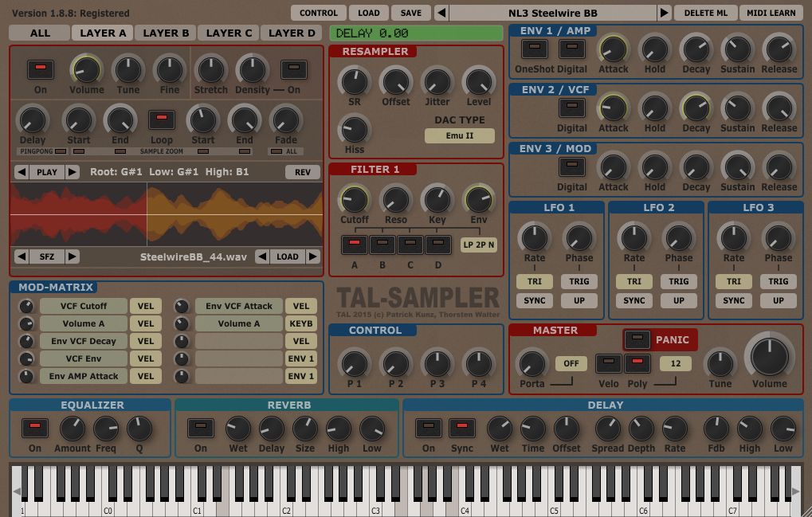This screenshot has height=517, width=812.
Task: Switch to the LAYER D tab
Action: pos(292,33)
